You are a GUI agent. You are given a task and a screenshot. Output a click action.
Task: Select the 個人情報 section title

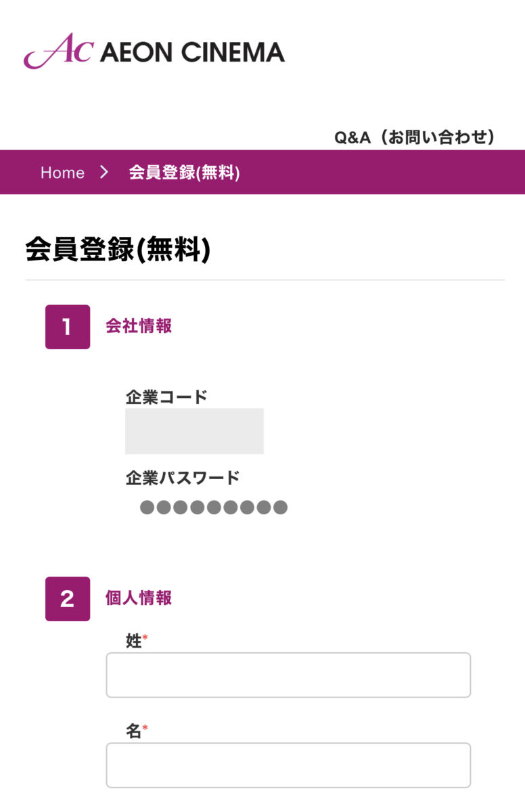(139, 598)
